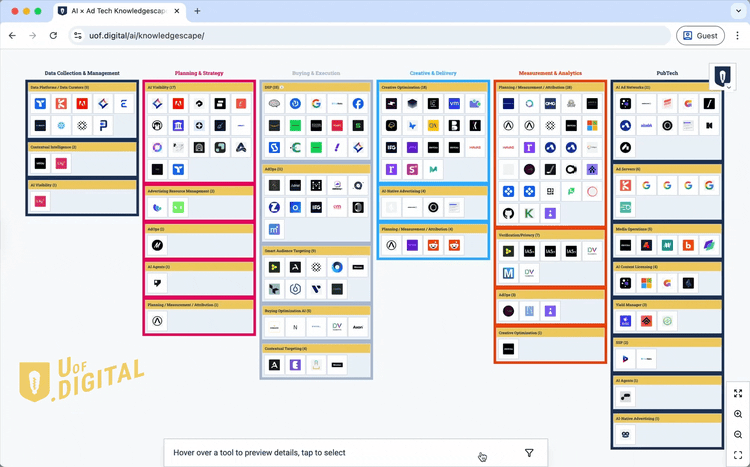The image size is (750, 467).
Task: Select the green K logo in Measurement & Analytics
Action: point(529,213)
